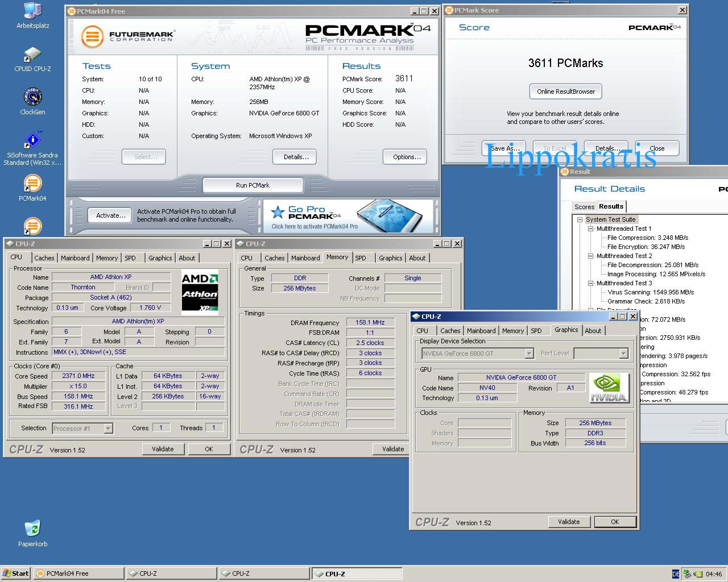The image size is (728, 582).
Task: Click OK in front CPU-Z Graphics window
Action: coord(615,522)
